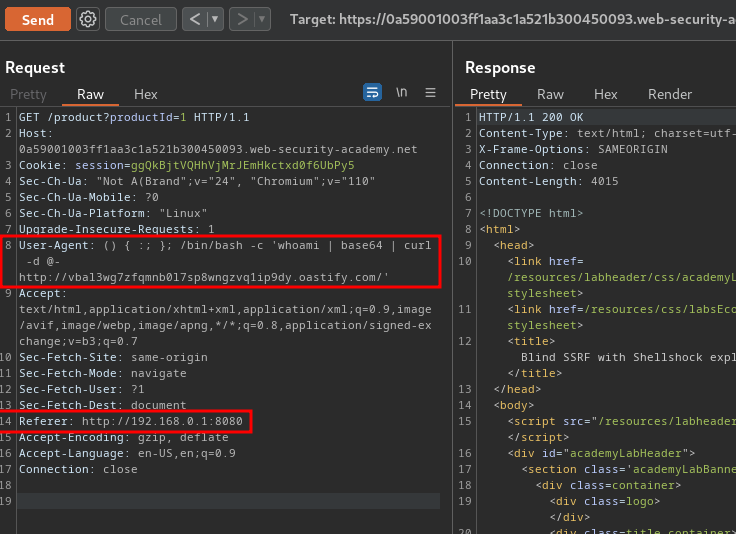This screenshot has width=736, height=534.
Task: Click the Cancel button
Action: pyautogui.click(x=141, y=19)
